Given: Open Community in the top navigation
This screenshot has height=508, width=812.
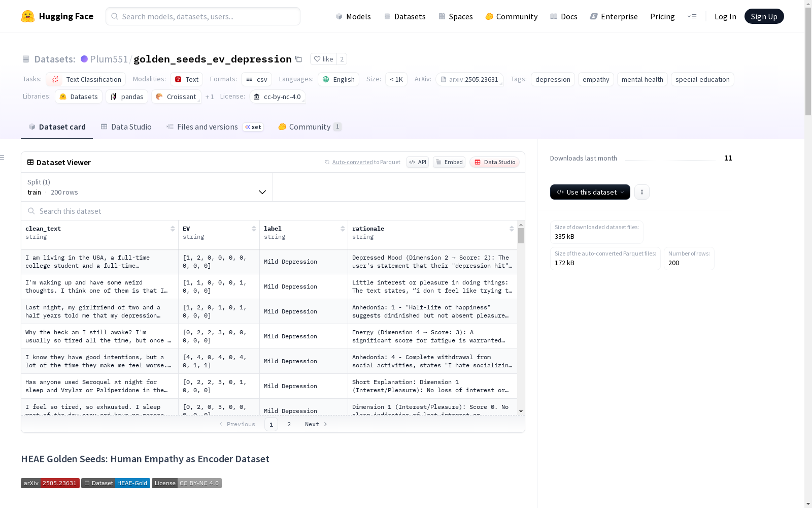Looking at the screenshot, I should click(512, 16).
